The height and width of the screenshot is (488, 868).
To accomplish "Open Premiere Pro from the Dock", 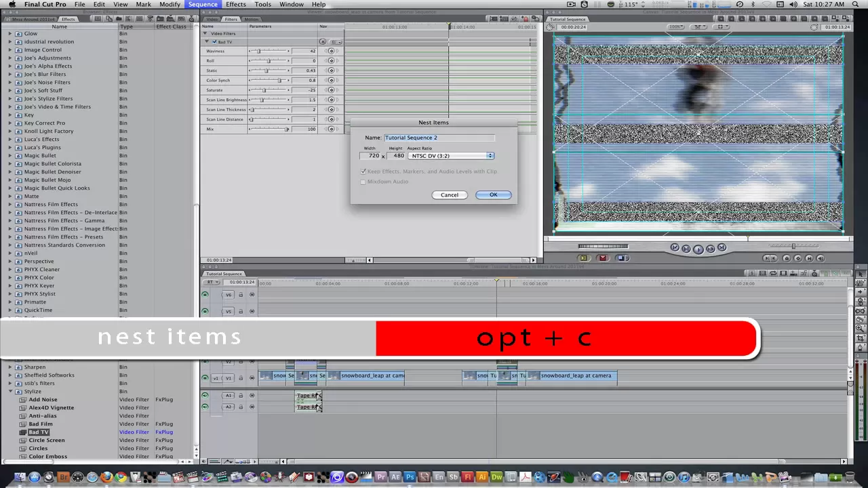I will pyautogui.click(x=381, y=478).
